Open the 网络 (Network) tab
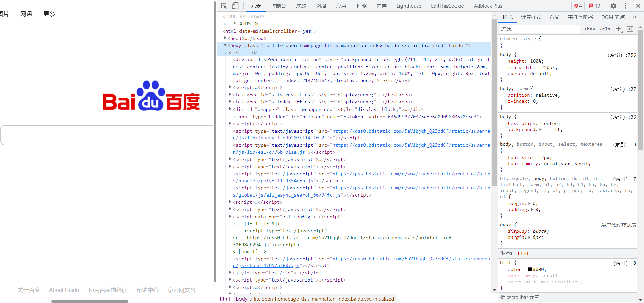644x303 pixels. [321, 6]
